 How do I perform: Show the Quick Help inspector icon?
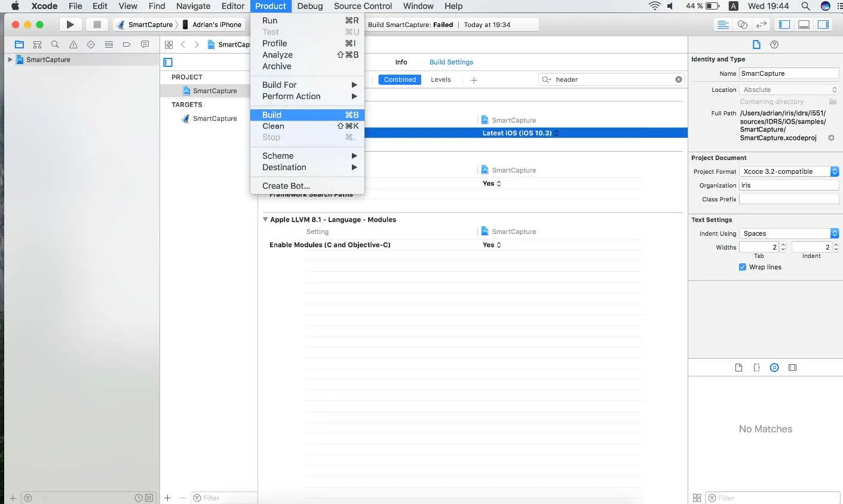(774, 45)
